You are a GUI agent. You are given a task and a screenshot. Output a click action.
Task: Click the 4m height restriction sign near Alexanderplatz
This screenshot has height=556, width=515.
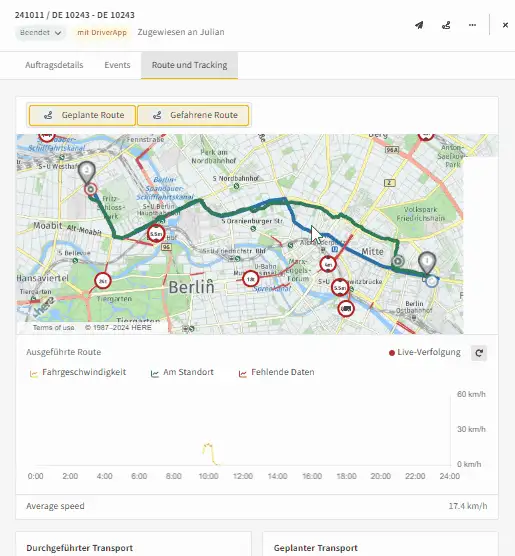(x=328, y=265)
